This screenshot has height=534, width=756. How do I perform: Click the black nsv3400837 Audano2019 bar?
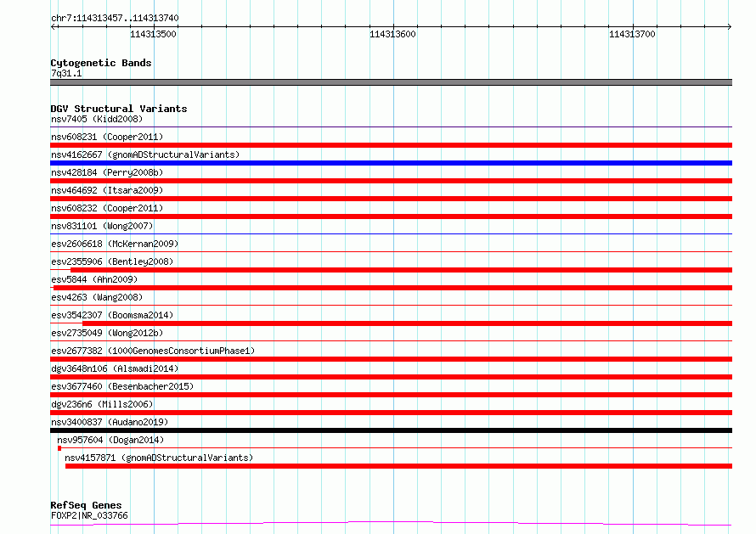pos(391,430)
